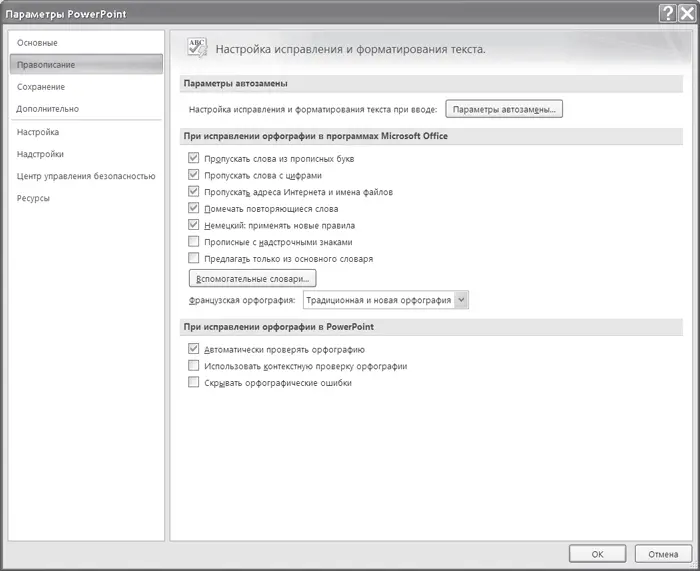The image size is (700, 571).
Task: Expand the Французская орфография dropdown
Action: coord(460,299)
